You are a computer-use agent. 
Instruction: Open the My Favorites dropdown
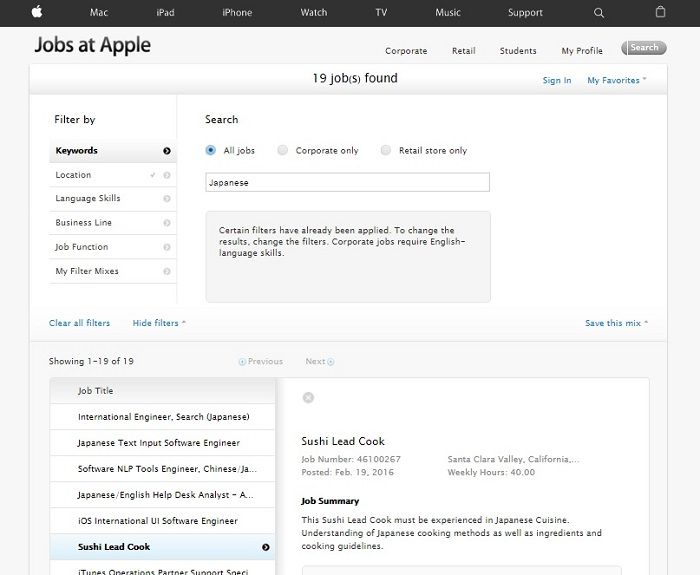click(x=617, y=80)
